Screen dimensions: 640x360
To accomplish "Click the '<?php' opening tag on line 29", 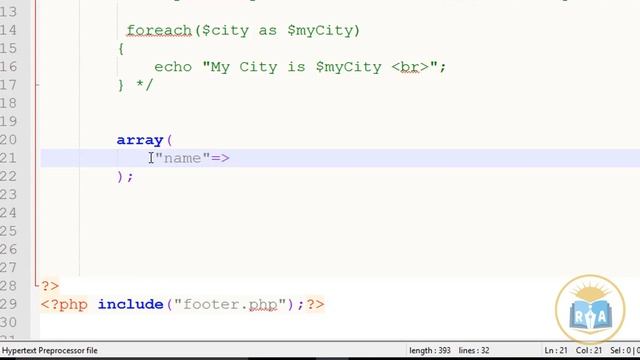I will pos(64,304).
